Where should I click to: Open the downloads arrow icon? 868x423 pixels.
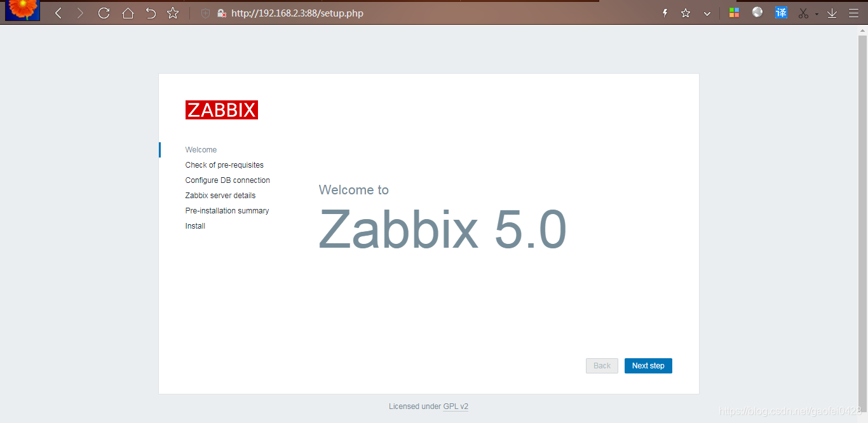[832, 13]
